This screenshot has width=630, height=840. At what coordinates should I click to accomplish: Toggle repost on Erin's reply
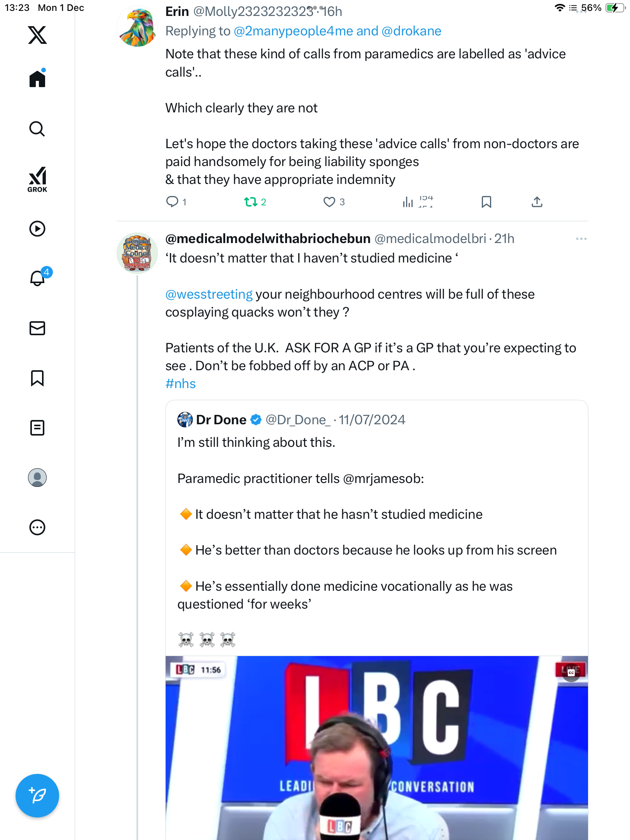tap(251, 202)
